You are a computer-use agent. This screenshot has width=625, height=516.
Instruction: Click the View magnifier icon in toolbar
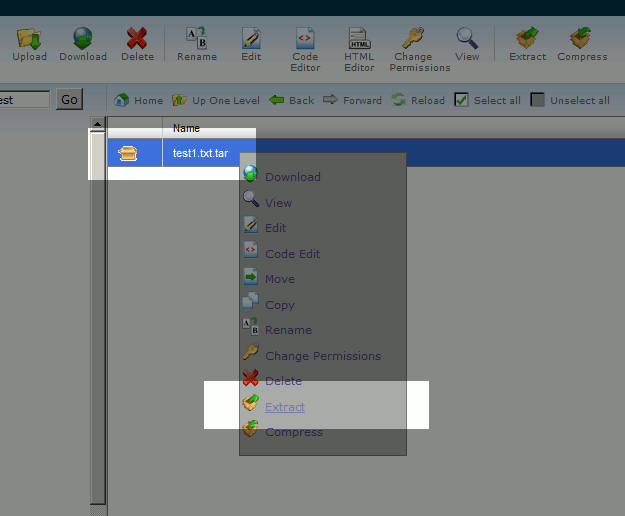467,38
